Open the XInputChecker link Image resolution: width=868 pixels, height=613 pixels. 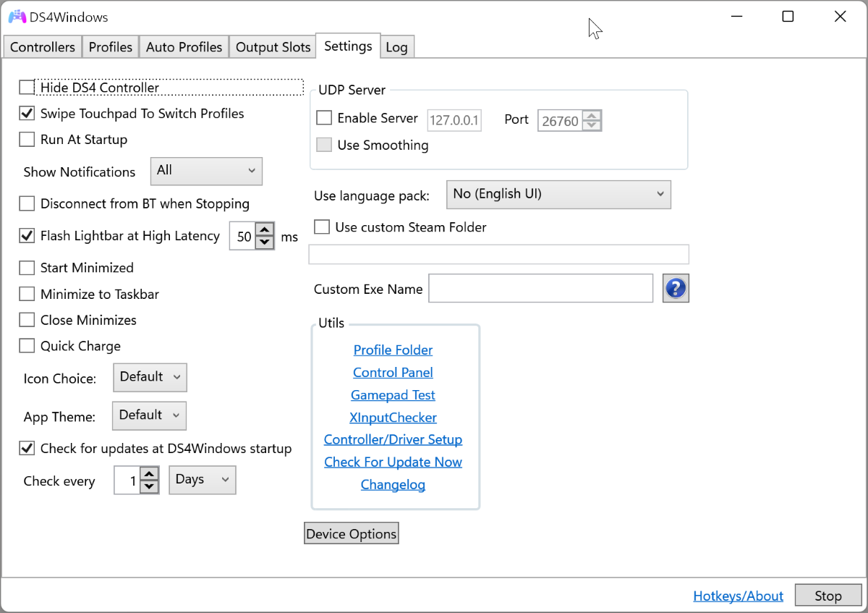point(393,418)
